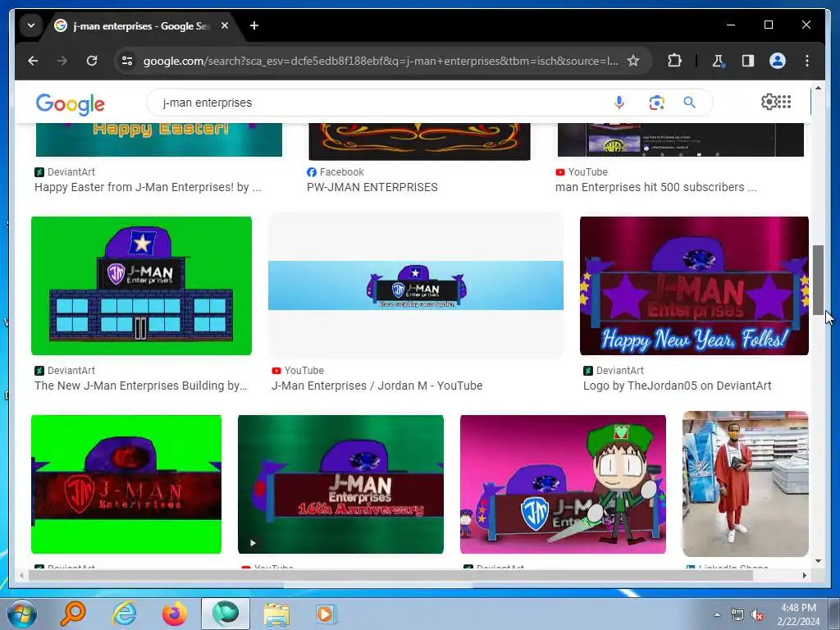Open the Extensions puzzle icon
The width and height of the screenshot is (840, 630).
tap(674, 61)
